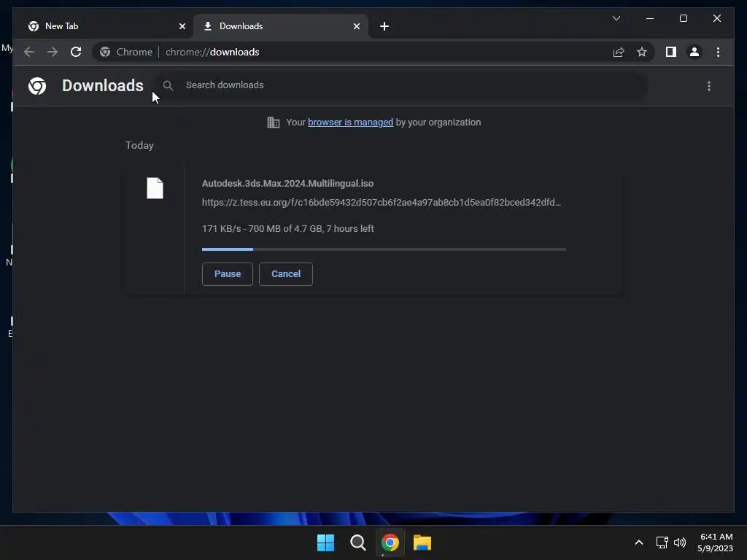This screenshot has width=747, height=560.
Task: Open Chrome's three-dot main menu
Action: coord(718,52)
